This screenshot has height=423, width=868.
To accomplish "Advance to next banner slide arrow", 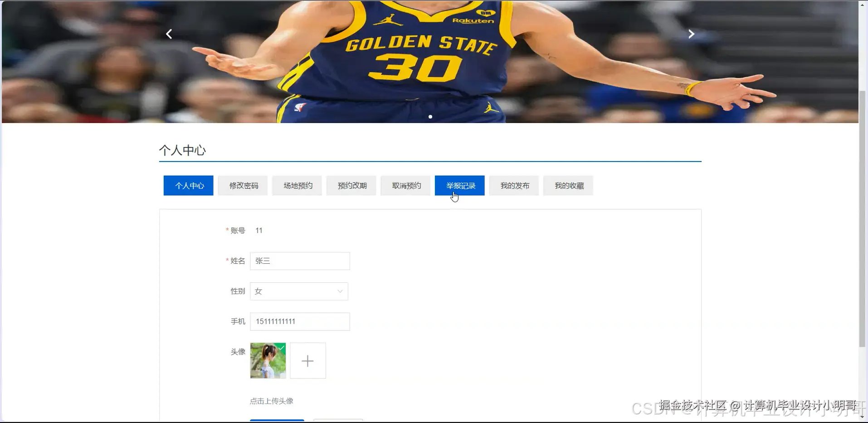I will tap(691, 34).
